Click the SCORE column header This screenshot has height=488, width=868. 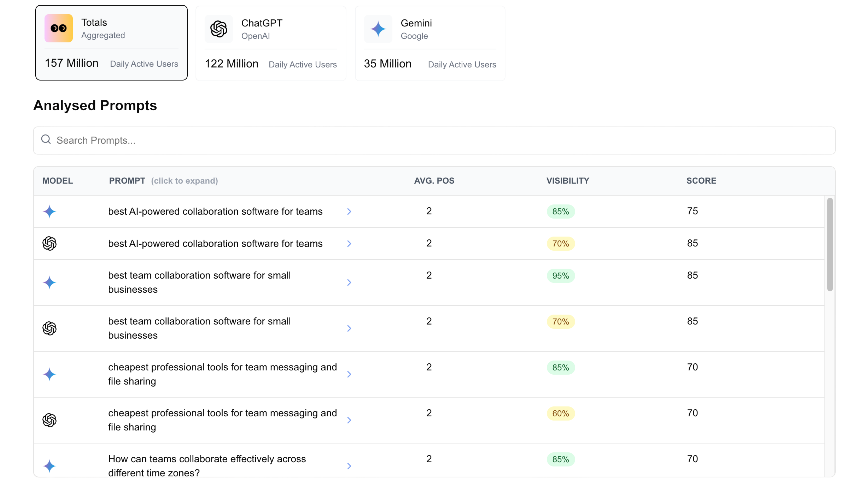[x=701, y=181]
